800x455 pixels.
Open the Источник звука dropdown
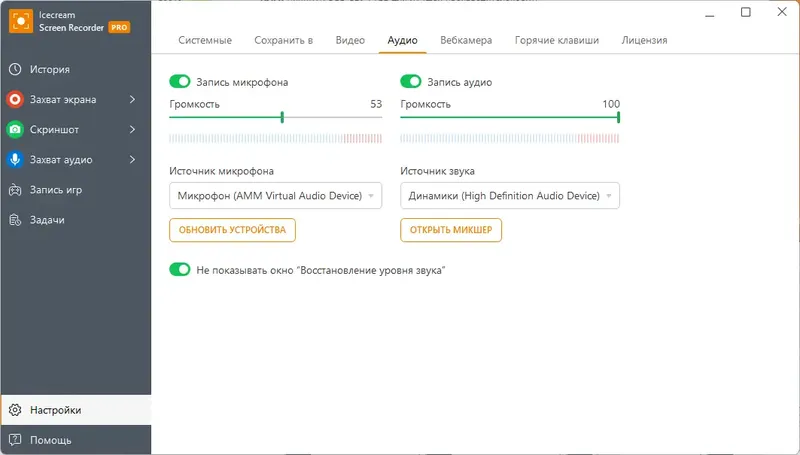tap(510, 196)
